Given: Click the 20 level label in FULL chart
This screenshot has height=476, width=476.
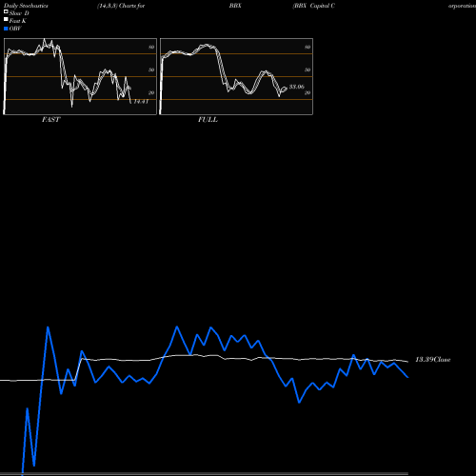Looking at the screenshot, I should pos(307,93).
